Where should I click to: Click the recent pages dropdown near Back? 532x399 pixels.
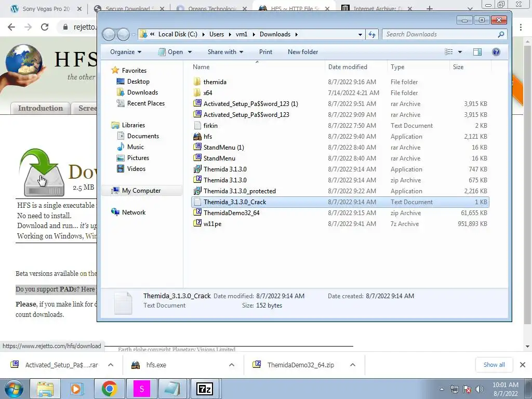(134, 35)
